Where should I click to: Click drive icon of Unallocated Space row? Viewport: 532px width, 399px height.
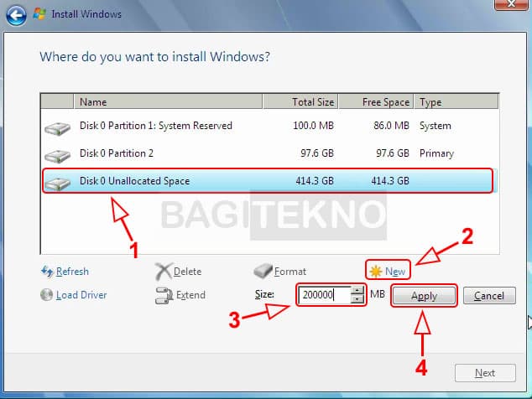pyautogui.click(x=57, y=184)
